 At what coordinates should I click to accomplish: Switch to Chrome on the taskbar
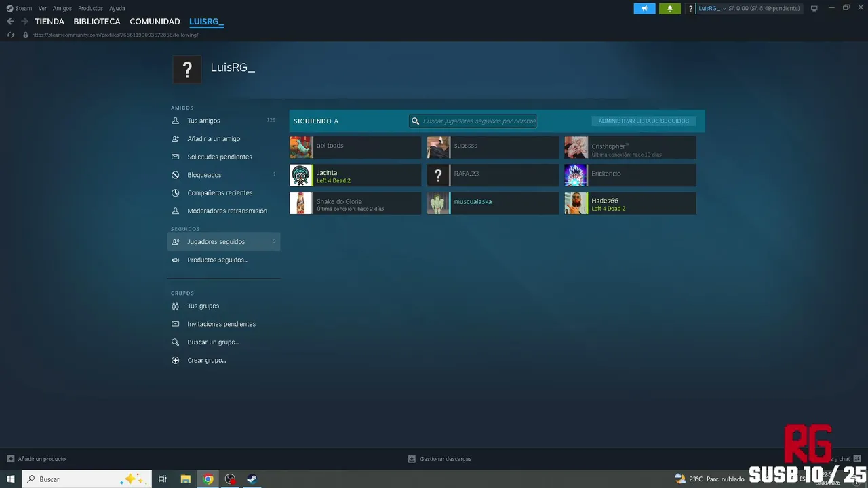pos(208,479)
